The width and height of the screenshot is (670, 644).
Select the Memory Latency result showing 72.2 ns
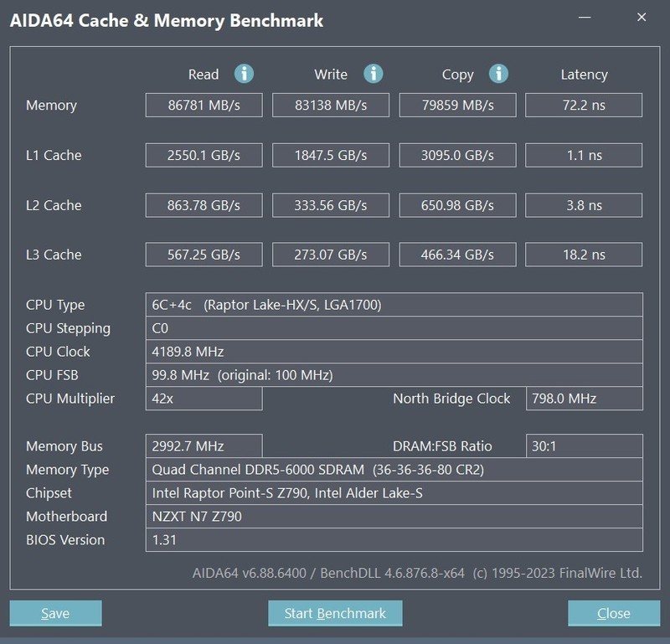(584, 105)
